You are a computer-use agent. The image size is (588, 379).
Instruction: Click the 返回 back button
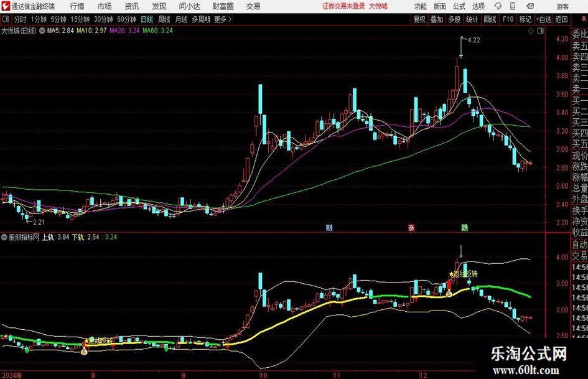click(x=561, y=19)
